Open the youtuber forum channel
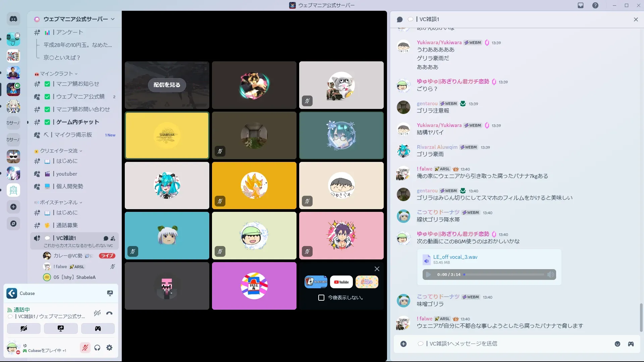 [x=66, y=174]
